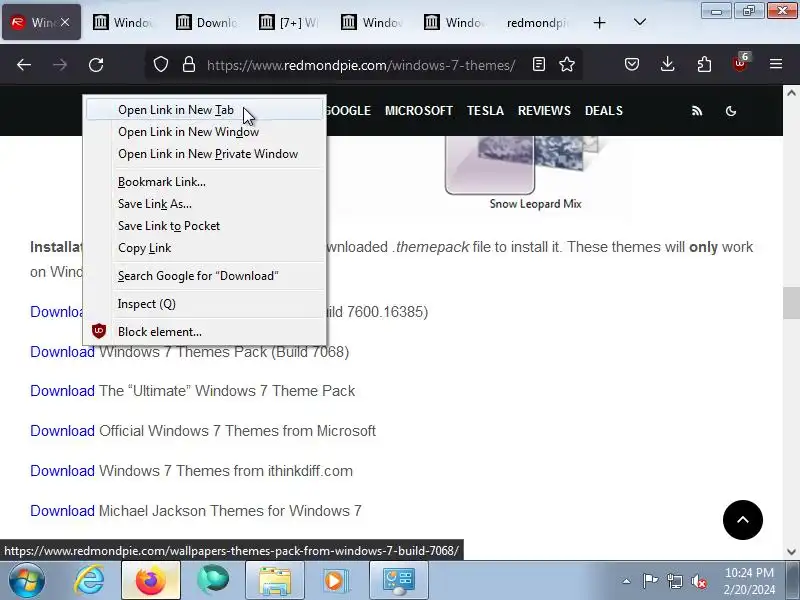The width and height of the screenshot is (800, 600).
Task: Switch to the redmondpie tab
Action: point(538,22)
